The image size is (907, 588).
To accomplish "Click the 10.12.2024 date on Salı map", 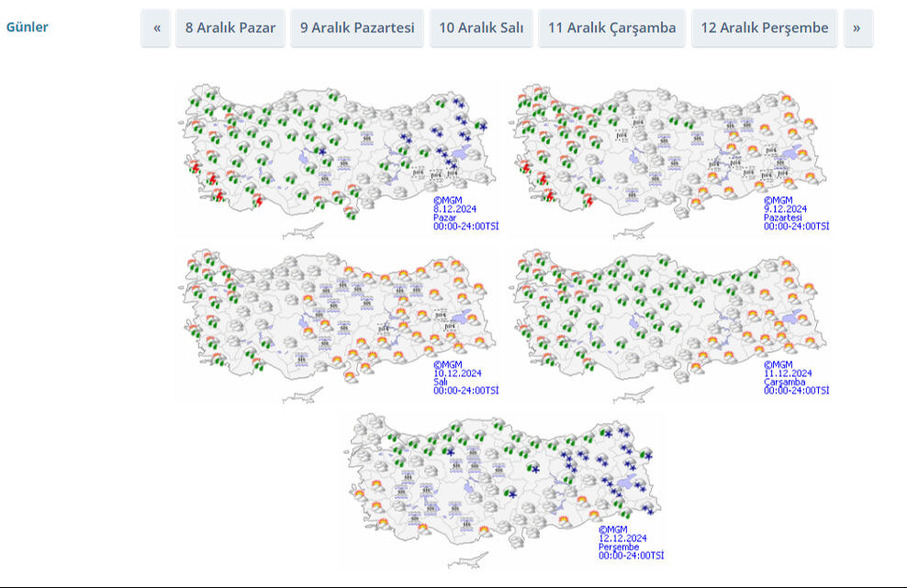I will pyautogui.click(x=455, y=373).
